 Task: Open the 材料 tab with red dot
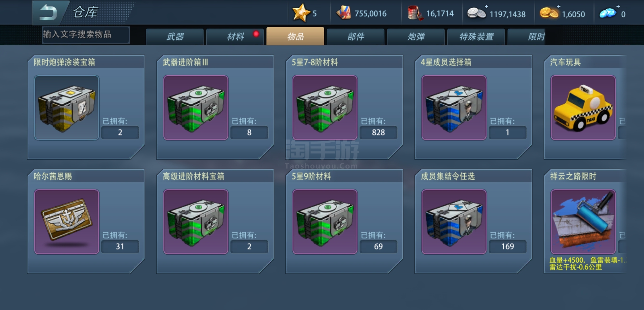235,37
